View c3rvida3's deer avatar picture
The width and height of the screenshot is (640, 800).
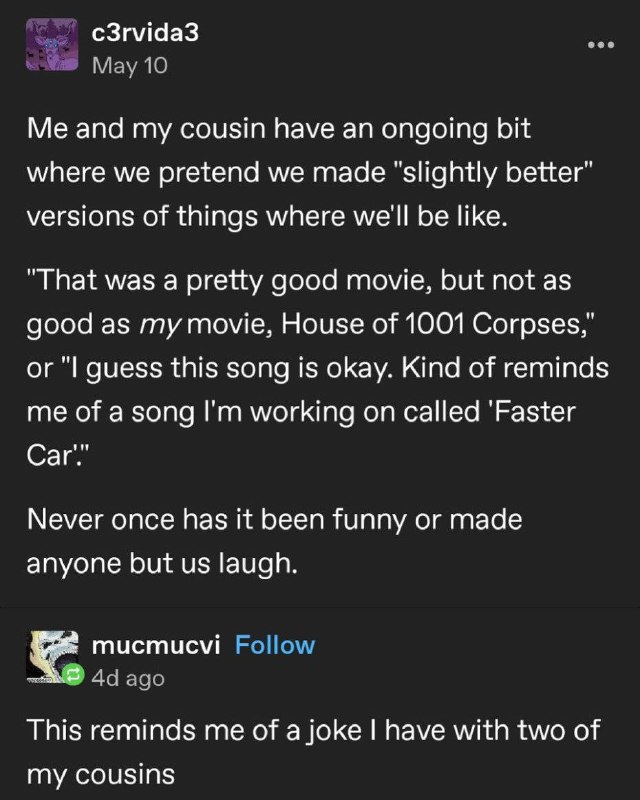(52, 44)
